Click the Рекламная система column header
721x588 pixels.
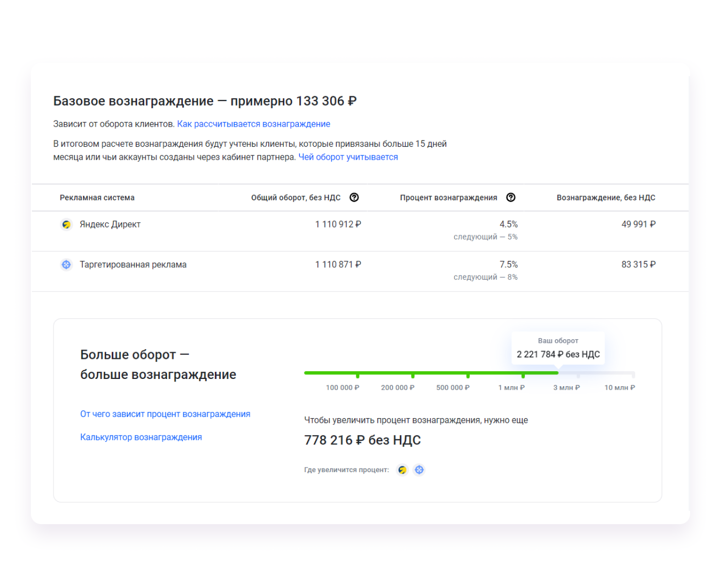(97, 198)
